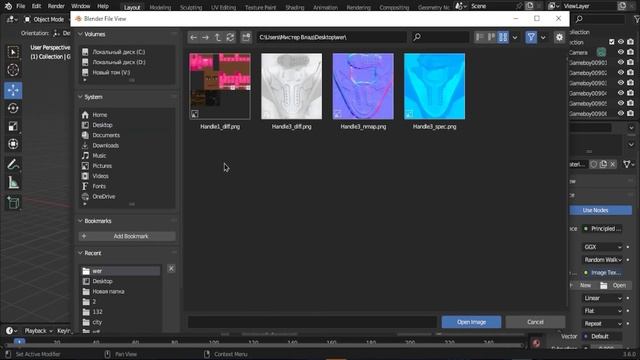Open GGX distribution dropdown
The width and height of the screenshot is (640, 360).
click(x=603, y=247)
